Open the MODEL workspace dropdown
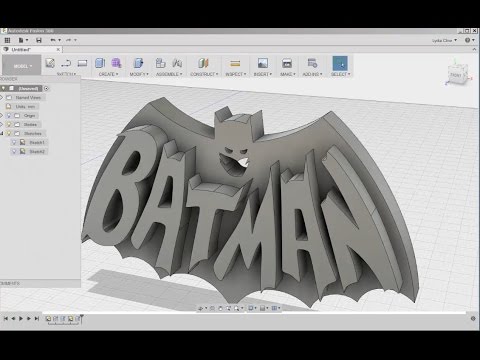 click(22, 66)
